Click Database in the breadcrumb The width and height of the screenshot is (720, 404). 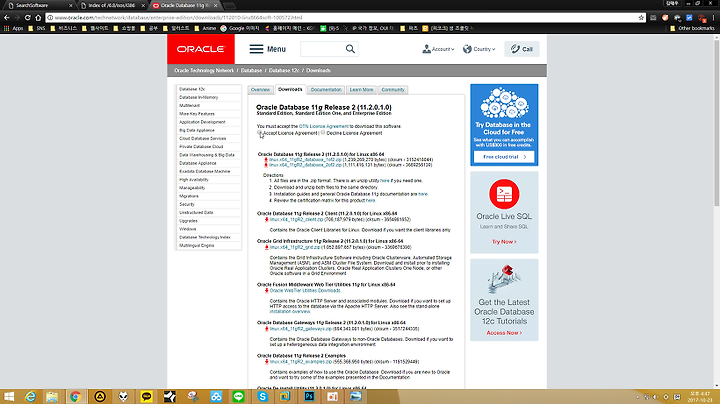251,71
